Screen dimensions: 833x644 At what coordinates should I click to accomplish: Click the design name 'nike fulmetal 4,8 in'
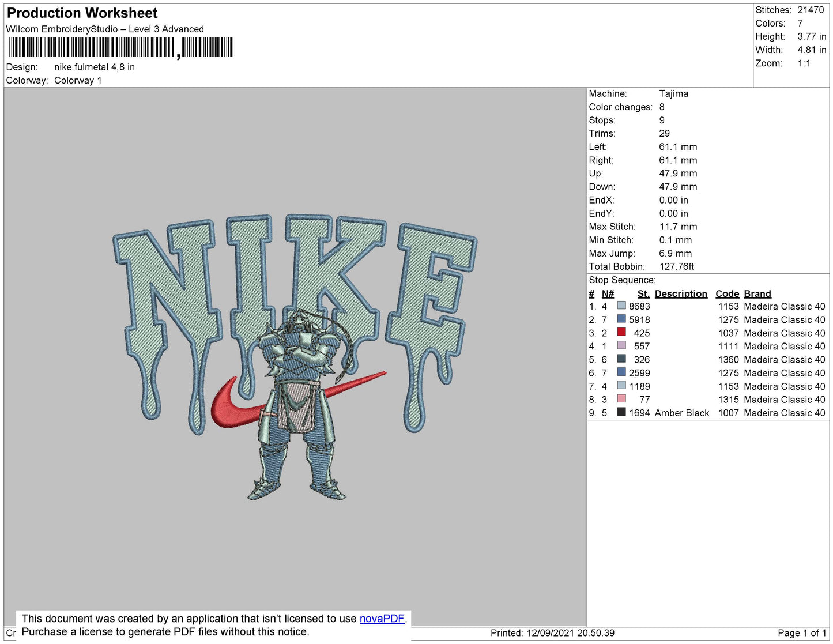point(95,67)
